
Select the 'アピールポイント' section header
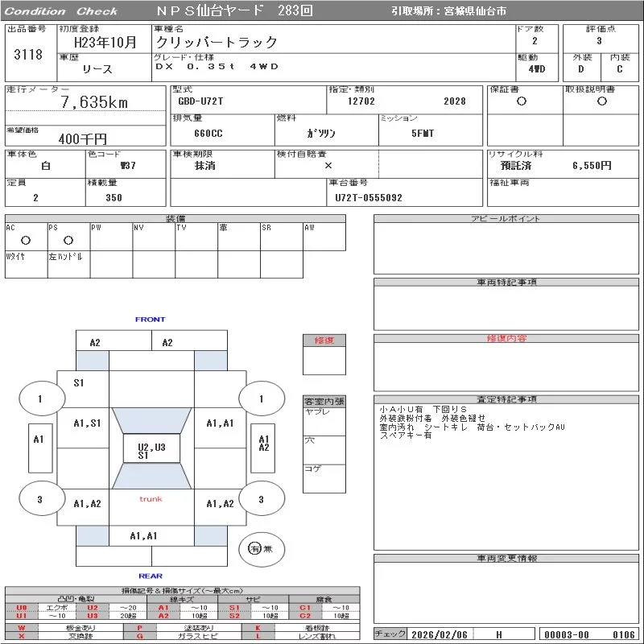click(506, 218)
